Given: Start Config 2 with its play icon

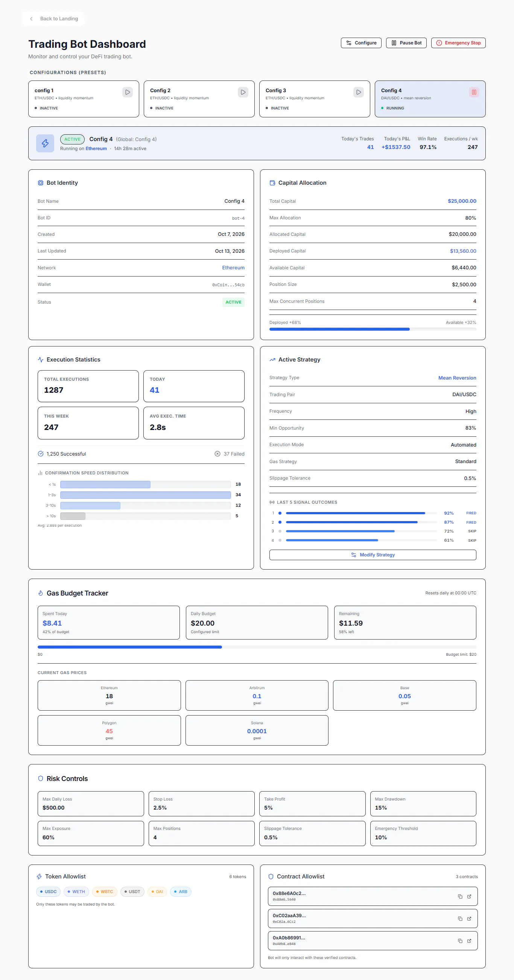Looking at the screenshot, I should tap(243, 92).
